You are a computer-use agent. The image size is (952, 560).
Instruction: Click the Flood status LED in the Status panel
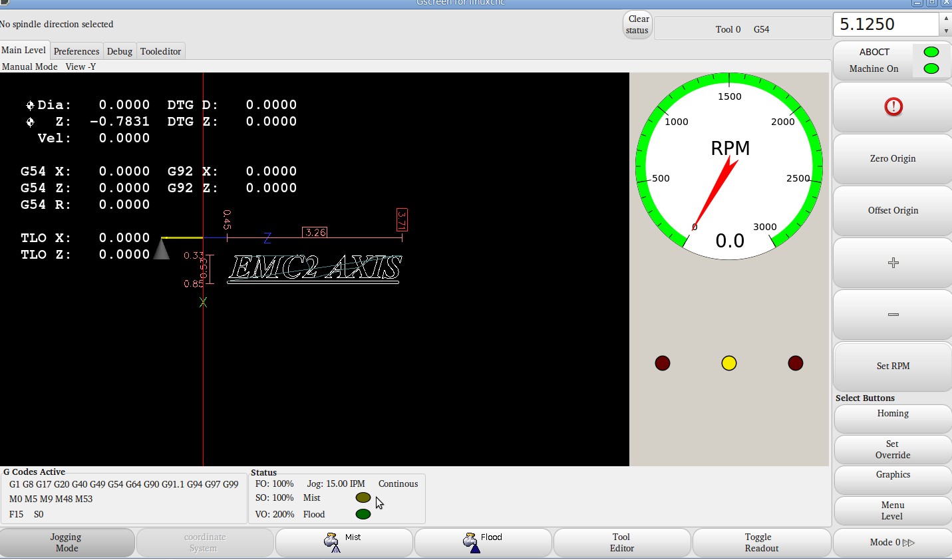coord(363,514)
